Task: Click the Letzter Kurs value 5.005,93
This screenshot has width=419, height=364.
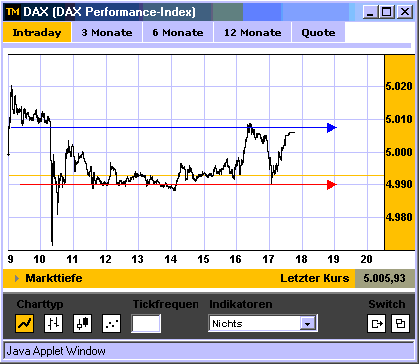Action: tap(385, 278)
